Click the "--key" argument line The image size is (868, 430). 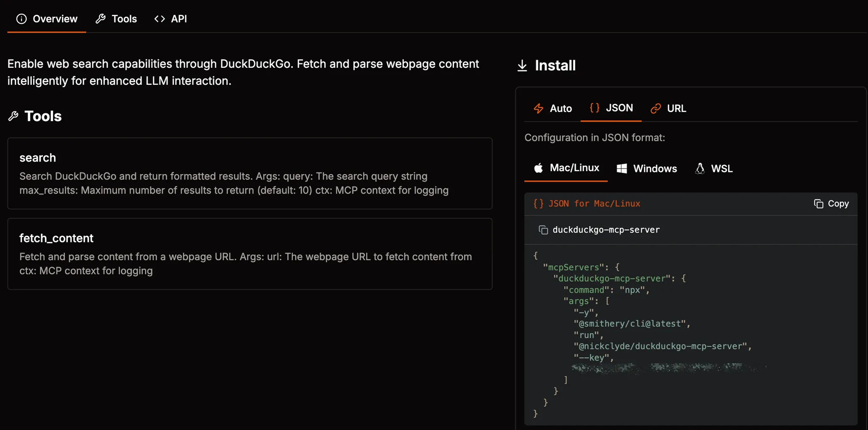pyautogui.click(x=593, y=358)
